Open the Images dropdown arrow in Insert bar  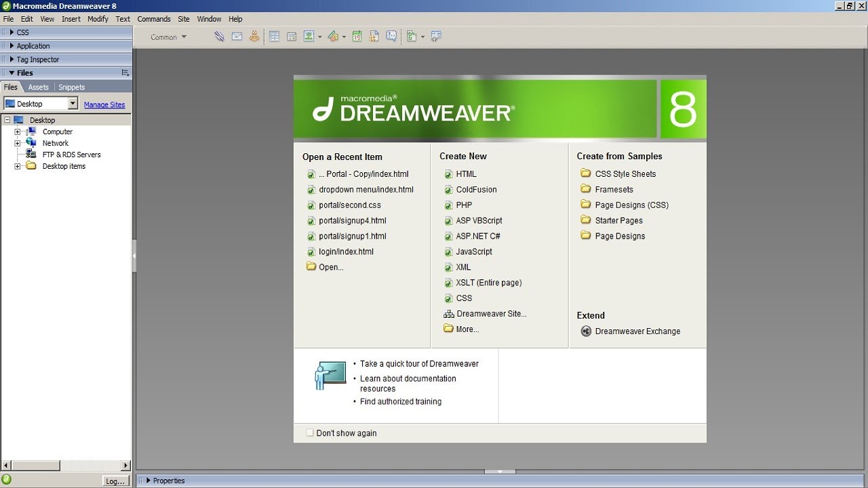coord(319,37)
